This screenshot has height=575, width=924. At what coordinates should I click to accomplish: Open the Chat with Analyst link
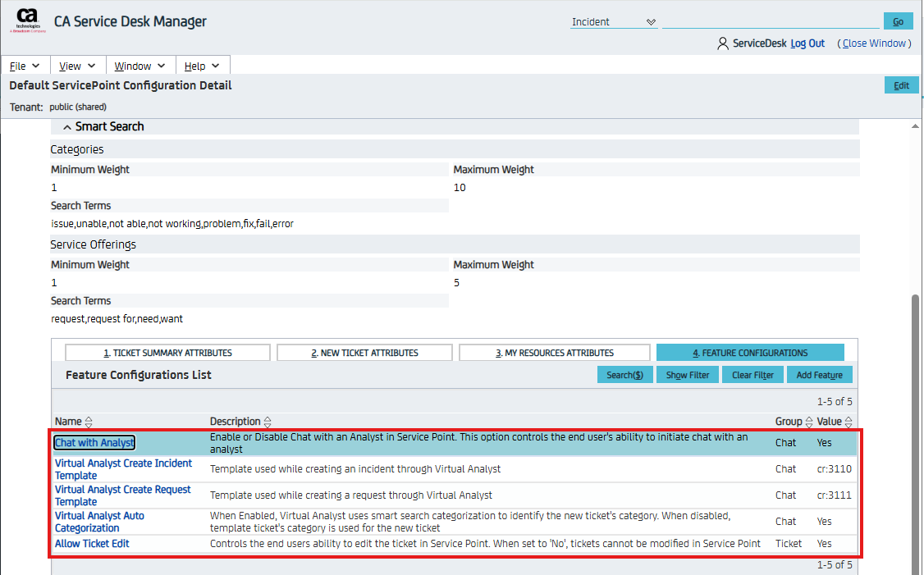[x=94, y=443]
